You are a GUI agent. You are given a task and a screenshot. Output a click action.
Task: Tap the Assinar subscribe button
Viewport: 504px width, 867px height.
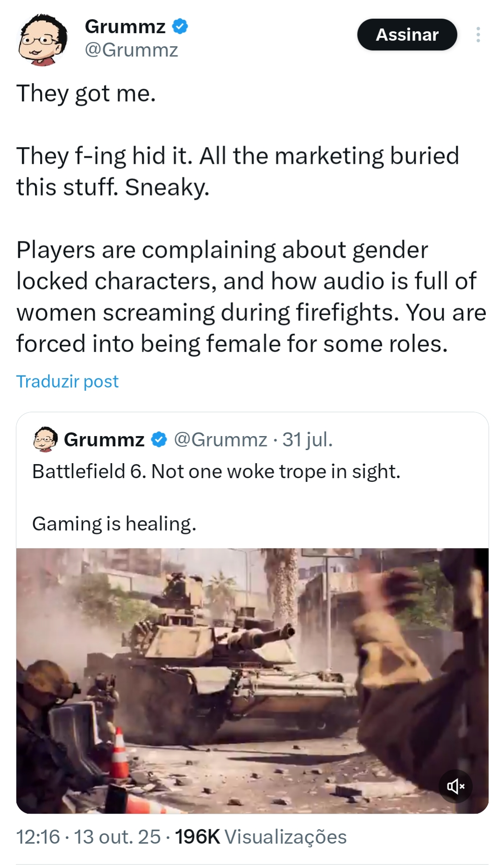[x=407, y=35]
